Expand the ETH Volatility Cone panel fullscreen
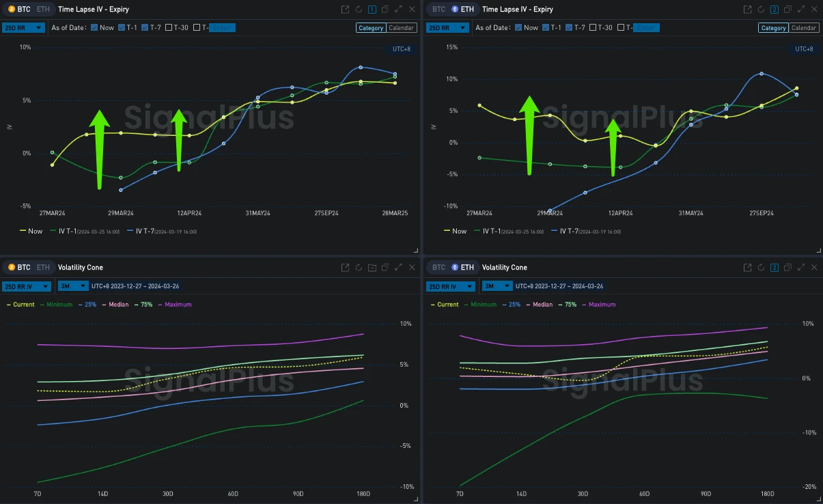Viewport: 823px width, 504px height. [x=800, y=268]
